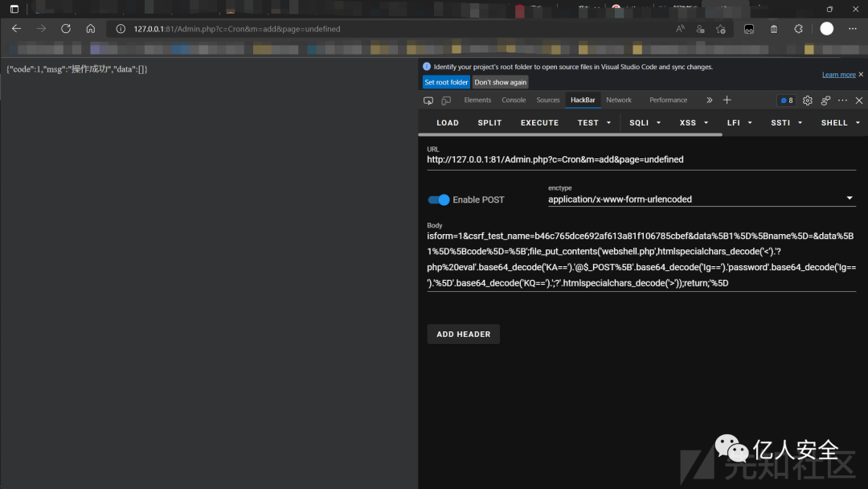Switch to the Console tab
The height and width of the screenshot is (489, 868).
pos(514,101)
